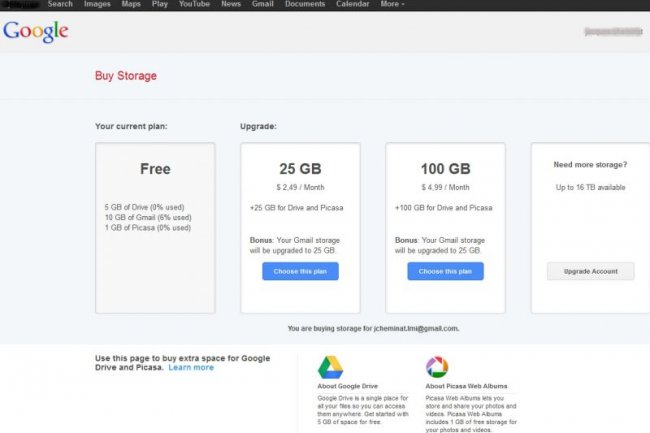This screenshot has height=433, width=650.
Task: Click the 100 GB plan title
Action: [x=446, y=169]
